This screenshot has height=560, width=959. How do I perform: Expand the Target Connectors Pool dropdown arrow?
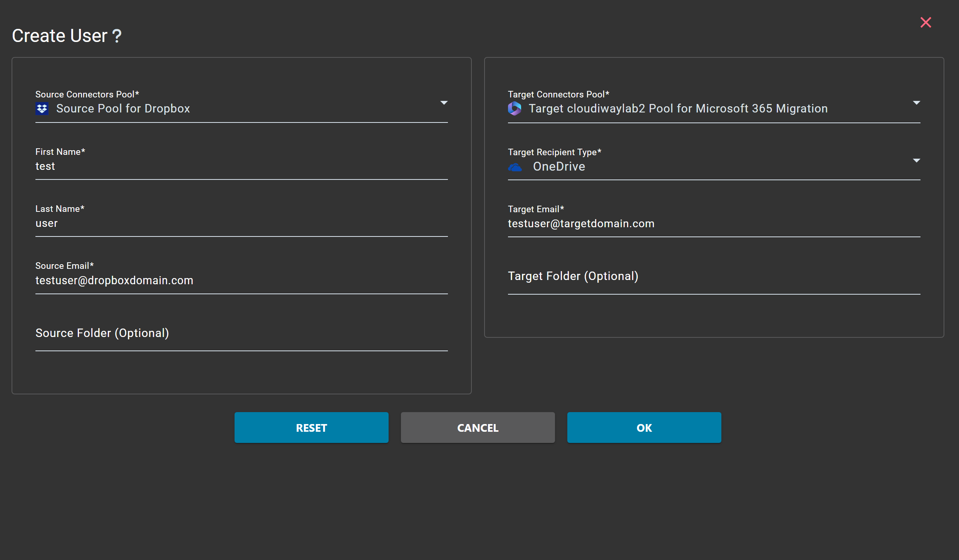916,103
